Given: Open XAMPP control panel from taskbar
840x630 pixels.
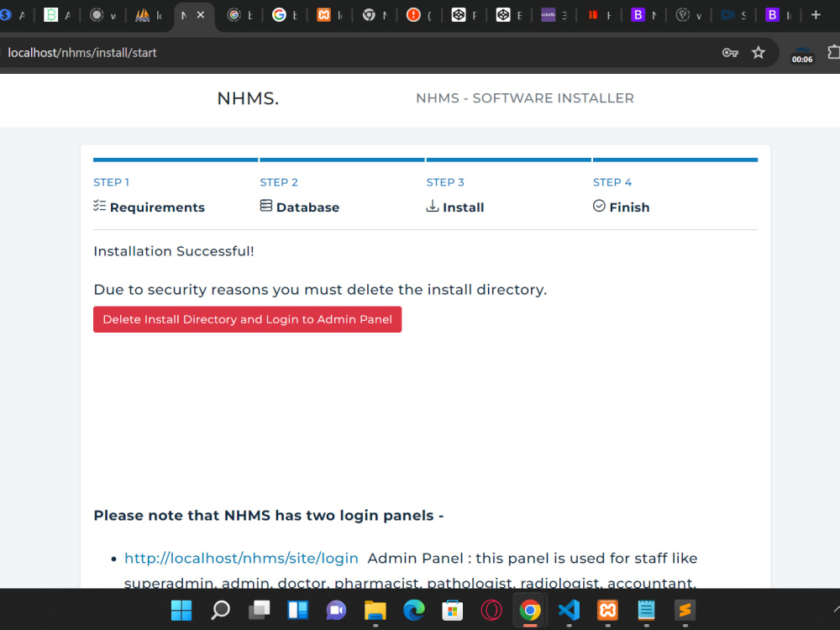Looking at the screenshot, I should tap(607, 610).
